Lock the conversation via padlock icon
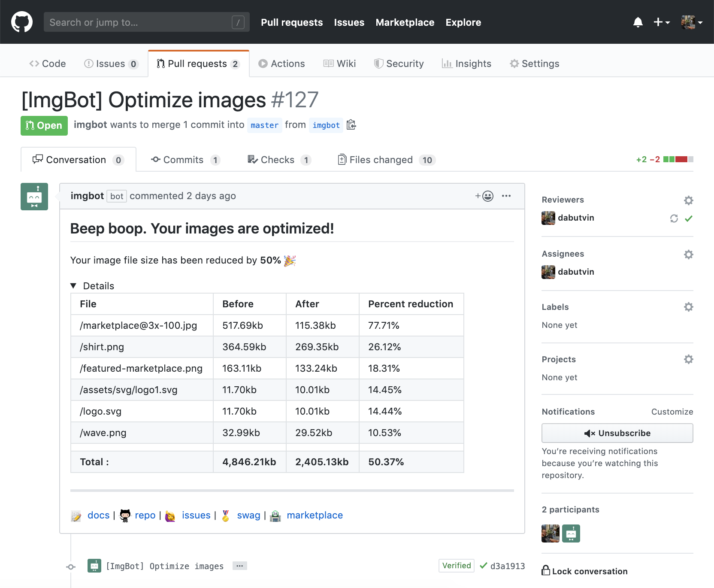 click(x=545, y=571)
